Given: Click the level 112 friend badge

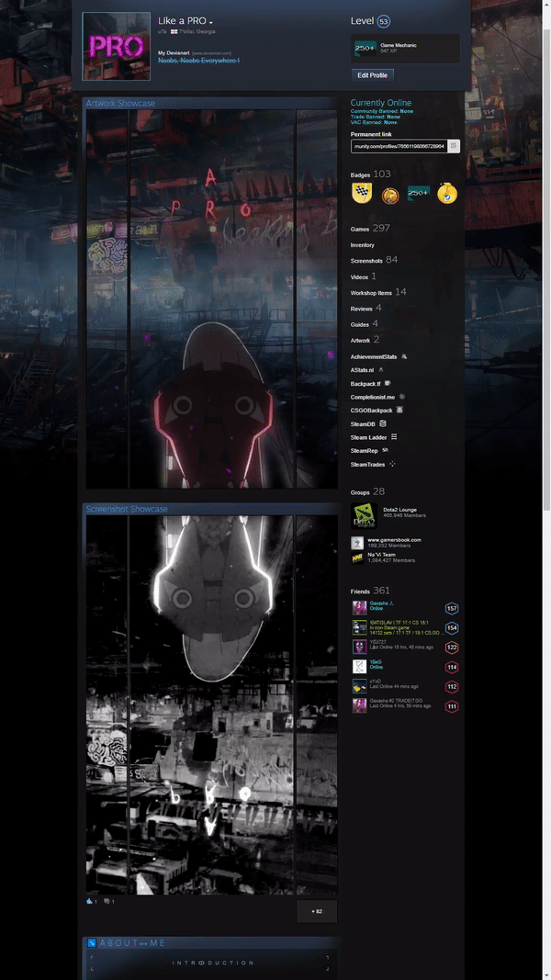Looking at the screenshot, I should click(x=452, y=686).
